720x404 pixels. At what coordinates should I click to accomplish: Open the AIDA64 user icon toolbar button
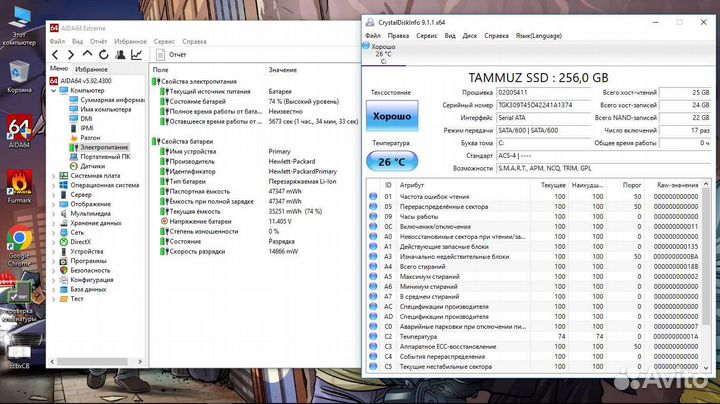(120, 55)
